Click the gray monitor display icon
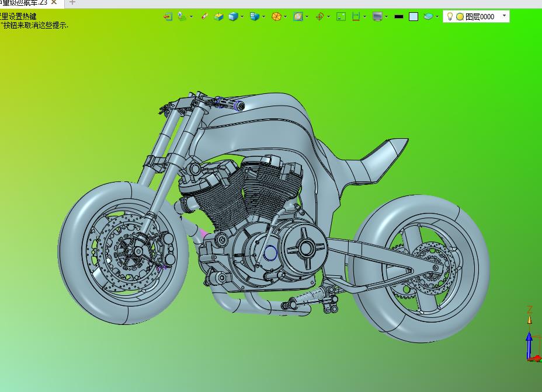The height and width of the screenshot is (392, 542). click(377, 16)
